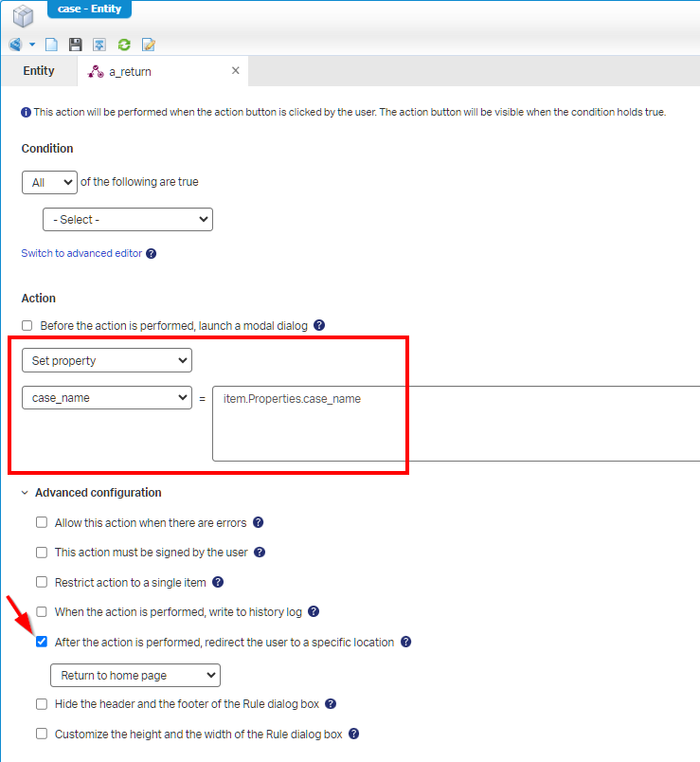Open the case_name property dropdown

107,398
